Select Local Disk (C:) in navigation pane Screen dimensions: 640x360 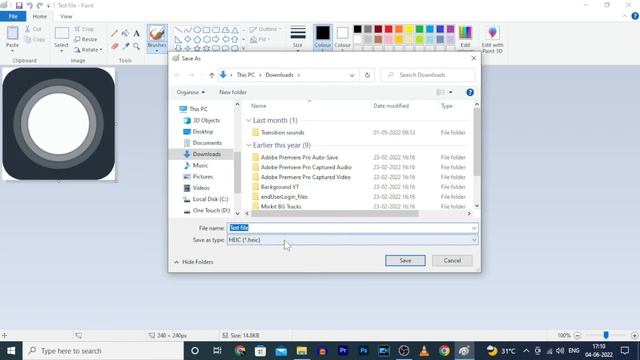tap(205, 199)
